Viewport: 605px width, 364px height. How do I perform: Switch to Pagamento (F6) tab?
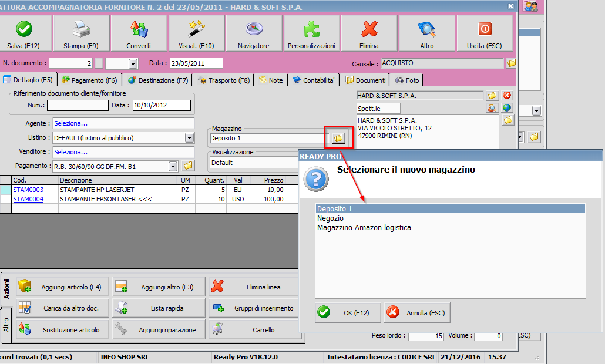click(90, 80)
